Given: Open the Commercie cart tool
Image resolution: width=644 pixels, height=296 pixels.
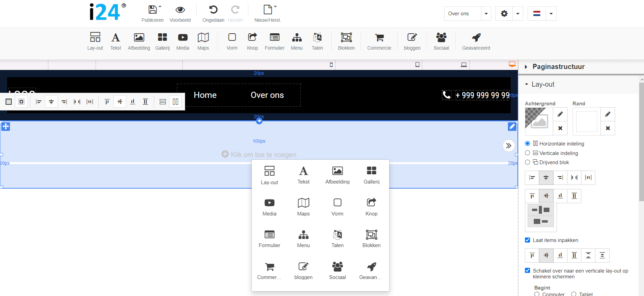Looking at the screenshot, I should pyautogui.click(x=379, y=41).
